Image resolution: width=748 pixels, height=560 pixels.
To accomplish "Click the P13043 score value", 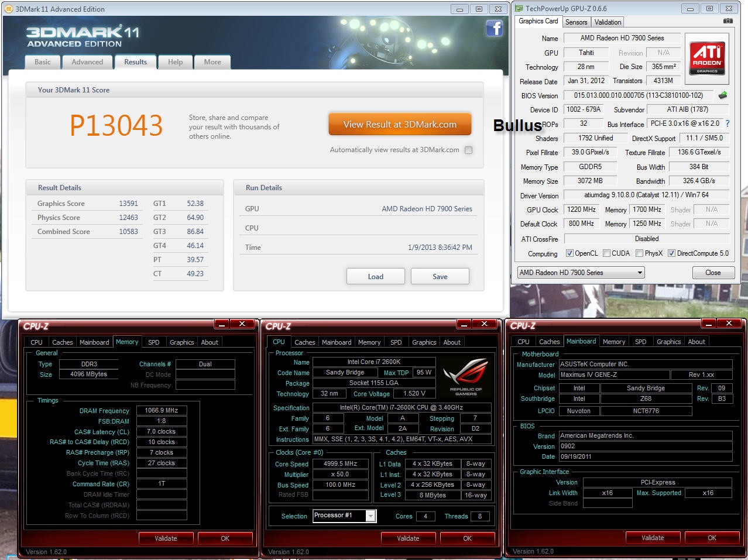I will (116, 125).
